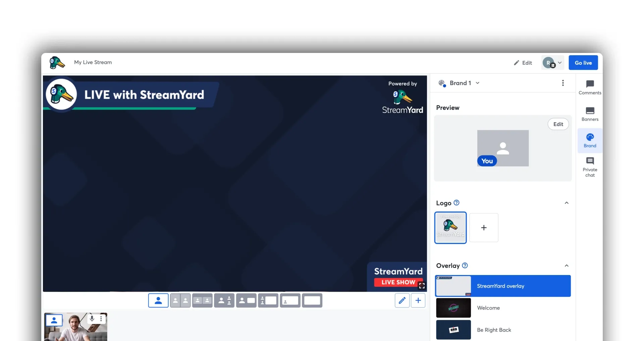The height and width of the screenshot is (341, 644).
Task: Choose the screen share with speaker layout
Action: 246,300
